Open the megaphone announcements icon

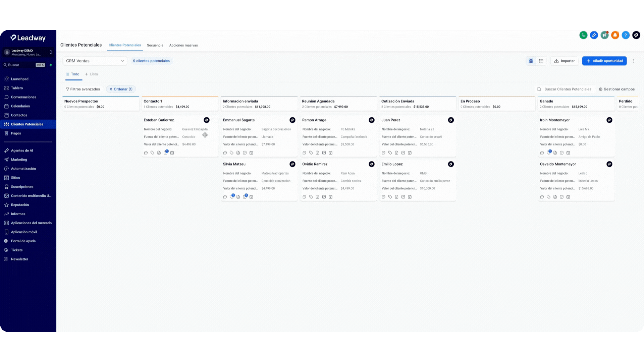click(x=604, y=35)
